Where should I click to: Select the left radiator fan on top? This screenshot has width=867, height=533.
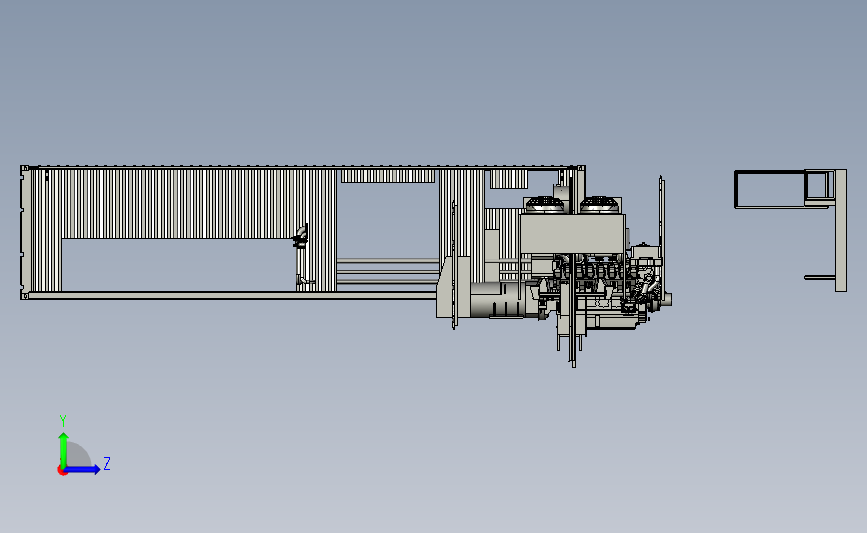click(x=545, y=205)
